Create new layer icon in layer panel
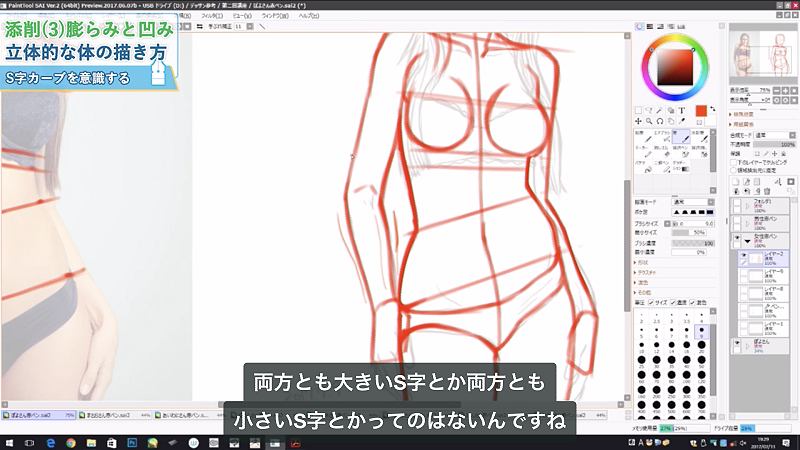The height and width of the screenshot is (450, 800). (736, 182)
